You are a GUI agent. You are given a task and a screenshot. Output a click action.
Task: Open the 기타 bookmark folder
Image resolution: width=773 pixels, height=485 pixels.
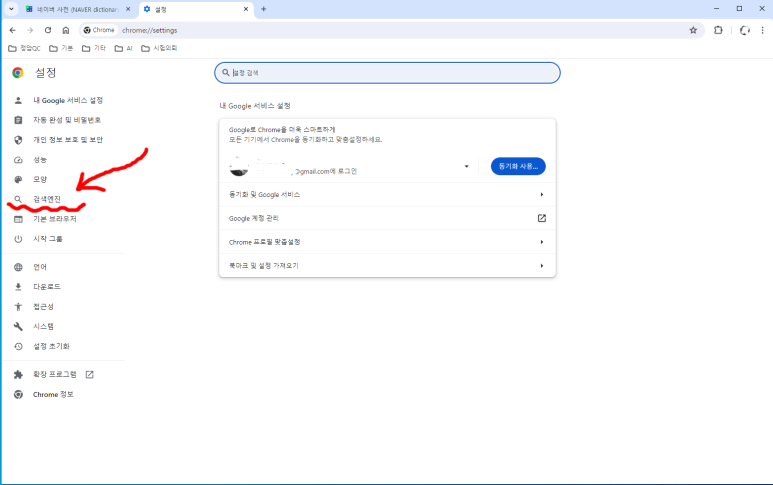pos(94,48)
